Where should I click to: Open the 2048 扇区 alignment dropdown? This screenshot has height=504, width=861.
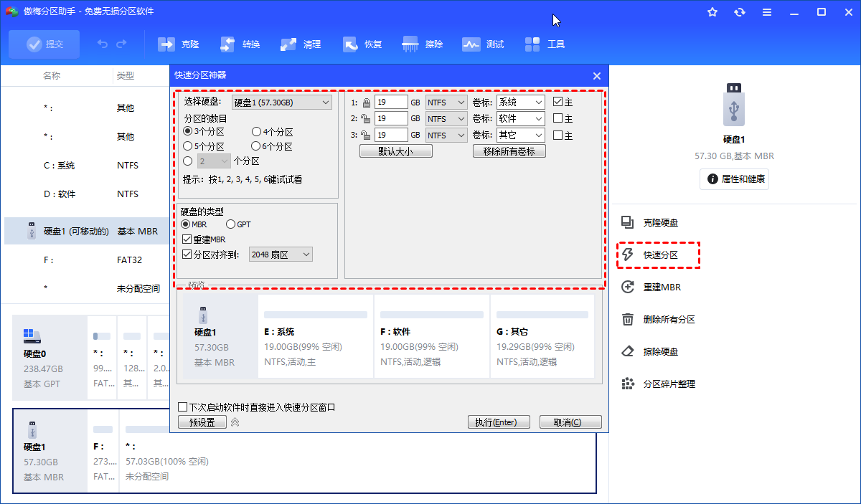[281, 255]
